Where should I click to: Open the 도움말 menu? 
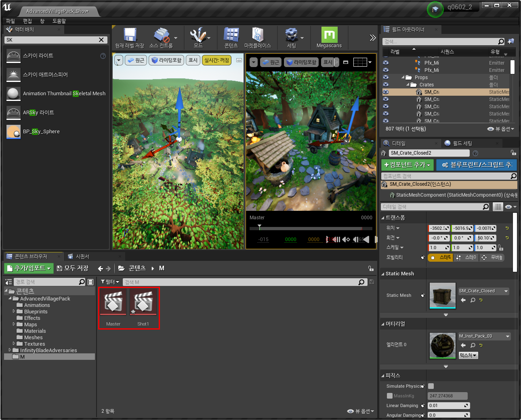59,21
